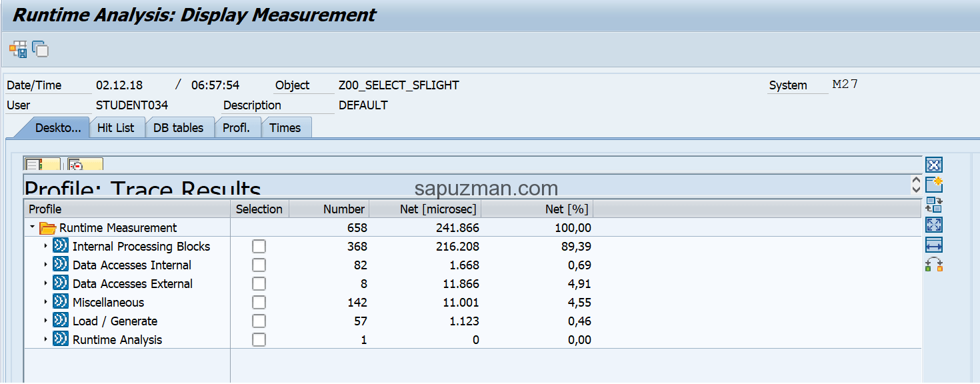Tick the Load / Generate selection checkbox
This screenshot has width=980, height=384.
point(259,321)
